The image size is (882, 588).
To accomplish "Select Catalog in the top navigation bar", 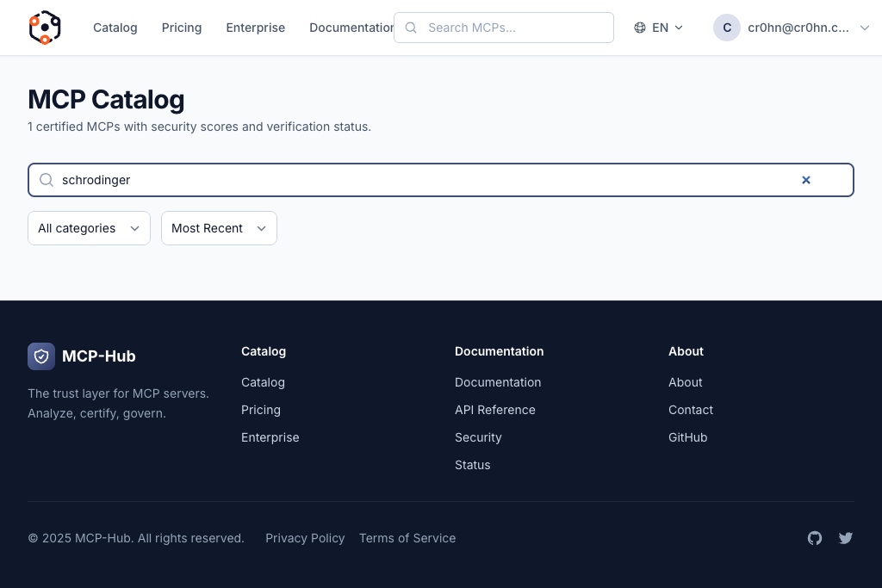I will 115,28.
